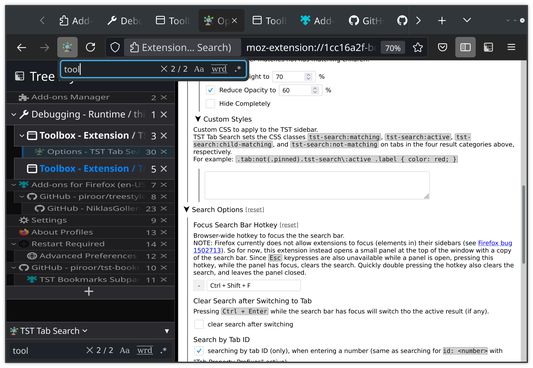The height and width of the screenshot is (368, 533).
Task: Close the active Options tab in strip
Action: coord(235,21)
